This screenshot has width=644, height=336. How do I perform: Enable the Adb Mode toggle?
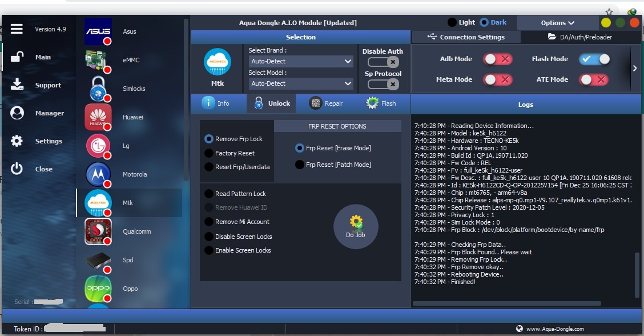[x=497, y=59]
